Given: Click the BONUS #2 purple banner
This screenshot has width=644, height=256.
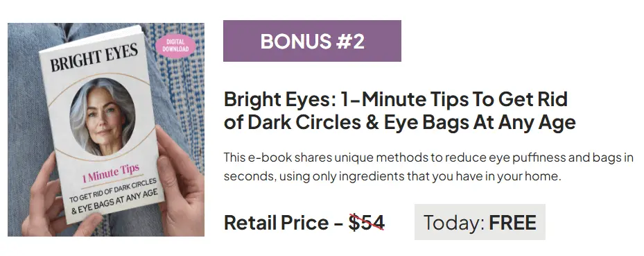Looking at the screenshot, I should click(312, 41).
